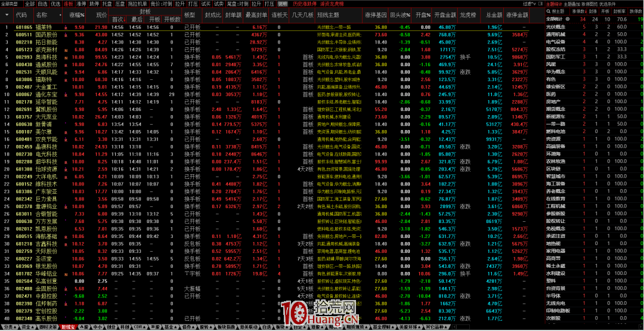Select the 雄安新区 theme row

595,86
